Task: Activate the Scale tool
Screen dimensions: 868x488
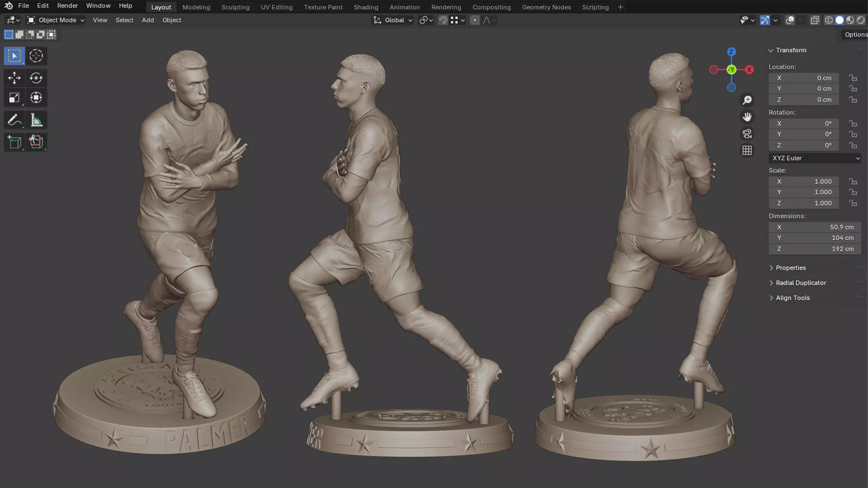Action: (14, 98)
